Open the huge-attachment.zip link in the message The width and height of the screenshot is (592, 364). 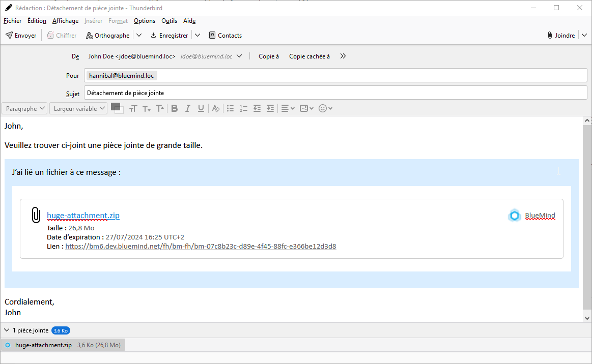point(83,216)
